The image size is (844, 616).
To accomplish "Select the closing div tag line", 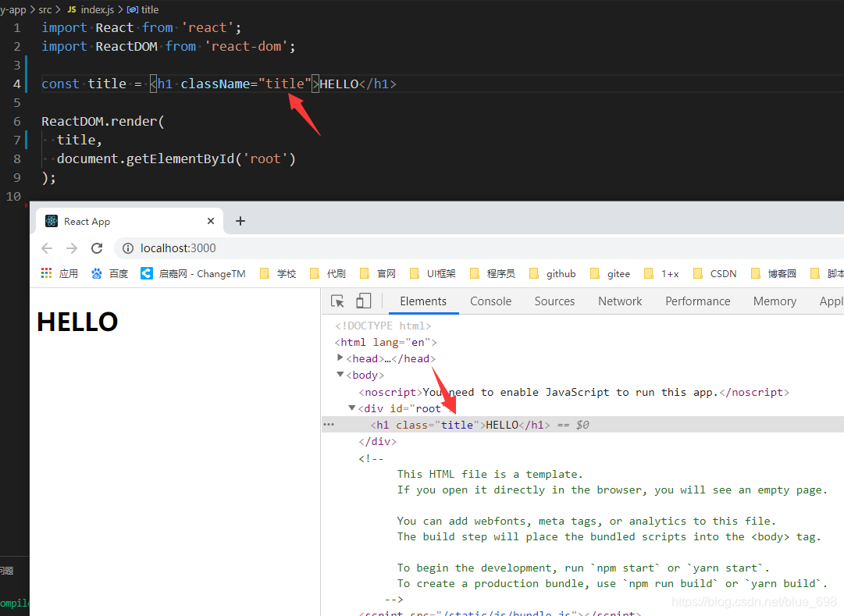I will pyautogui.click(x=377, y=442).
